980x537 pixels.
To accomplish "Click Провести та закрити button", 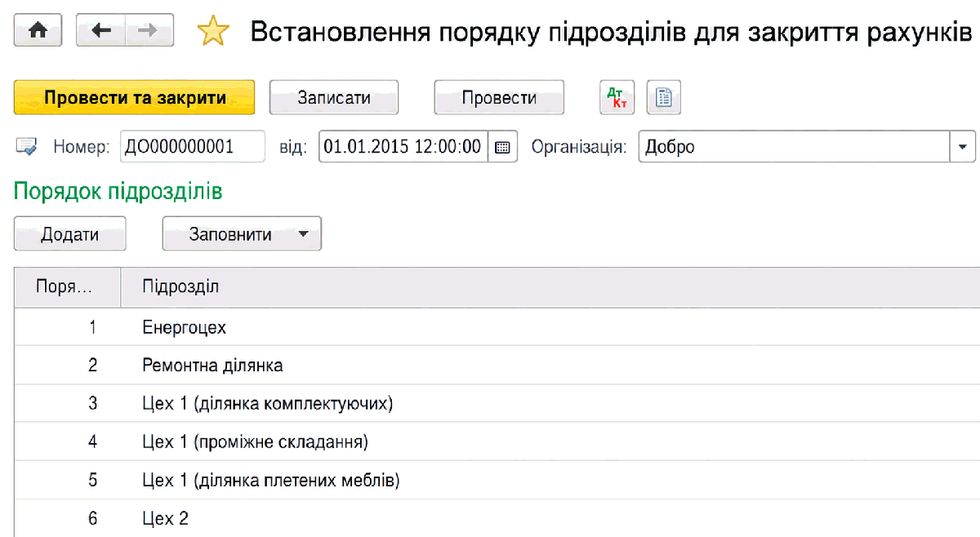I will (x=135, y=98).
